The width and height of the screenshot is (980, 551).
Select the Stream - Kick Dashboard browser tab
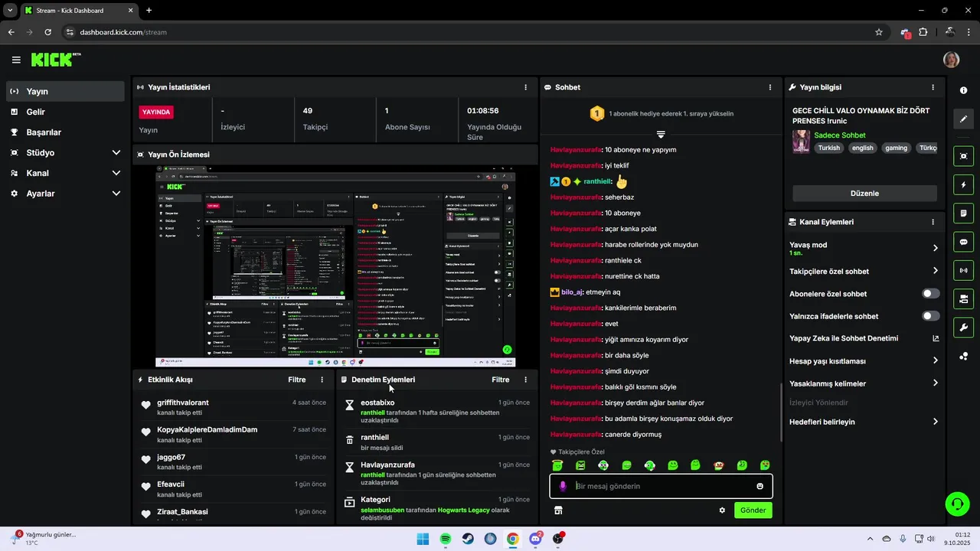pos(79,11)
